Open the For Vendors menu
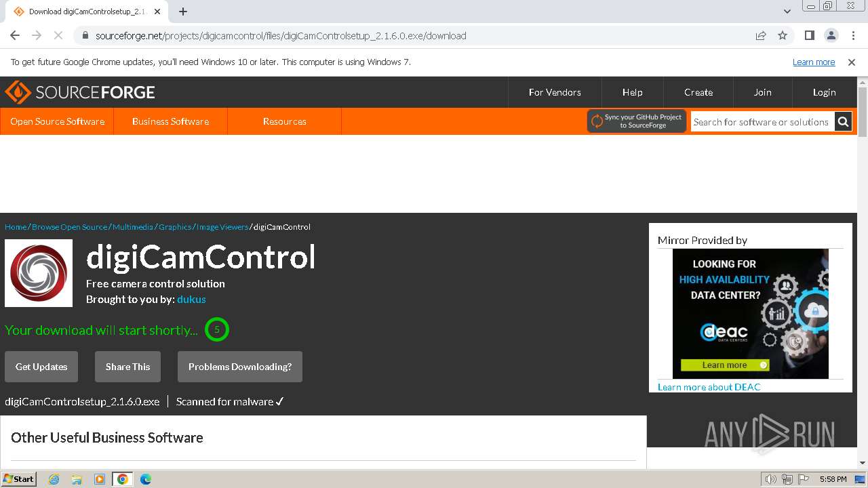The width and height of the screenshot is (868, 488). pyautogui.click(x=555, y=92)
